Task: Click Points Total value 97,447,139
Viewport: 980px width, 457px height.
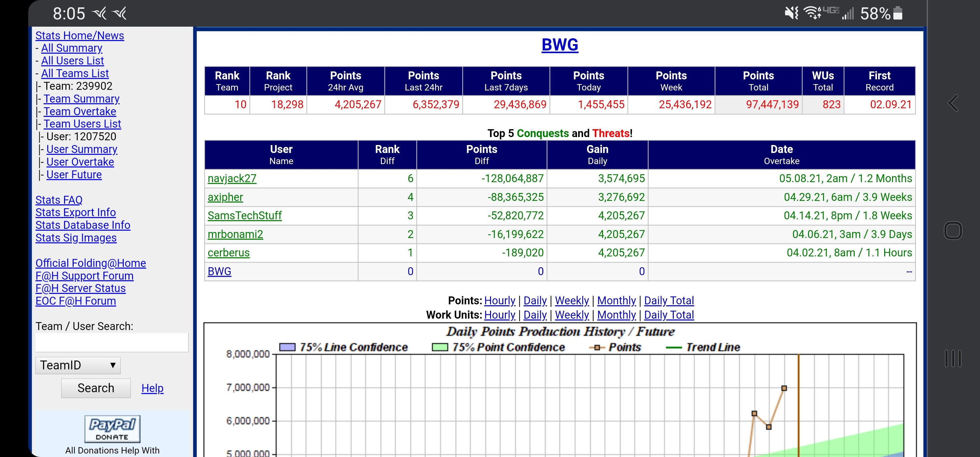Action: tap(772, 105)
